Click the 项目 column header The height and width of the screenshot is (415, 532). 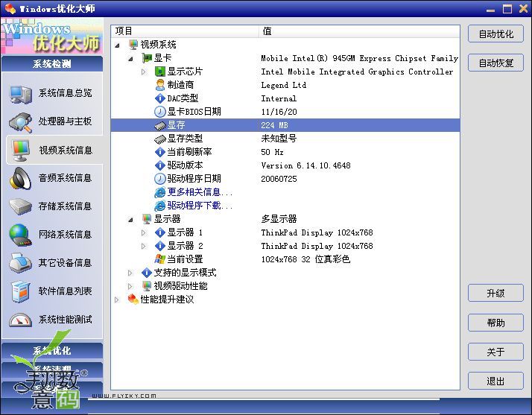pyautogui.click(x=185, y=31)
